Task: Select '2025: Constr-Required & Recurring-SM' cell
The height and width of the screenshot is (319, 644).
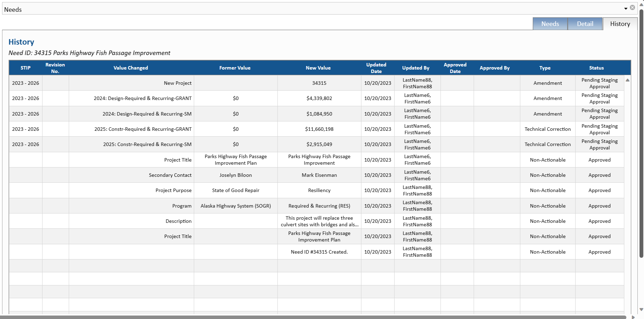Action: pos(131,144)
